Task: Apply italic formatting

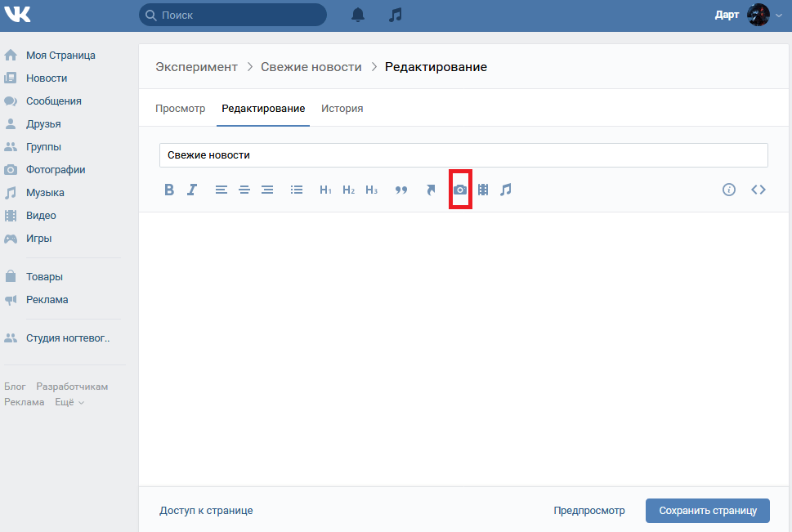Action: (x=192, y=190)
